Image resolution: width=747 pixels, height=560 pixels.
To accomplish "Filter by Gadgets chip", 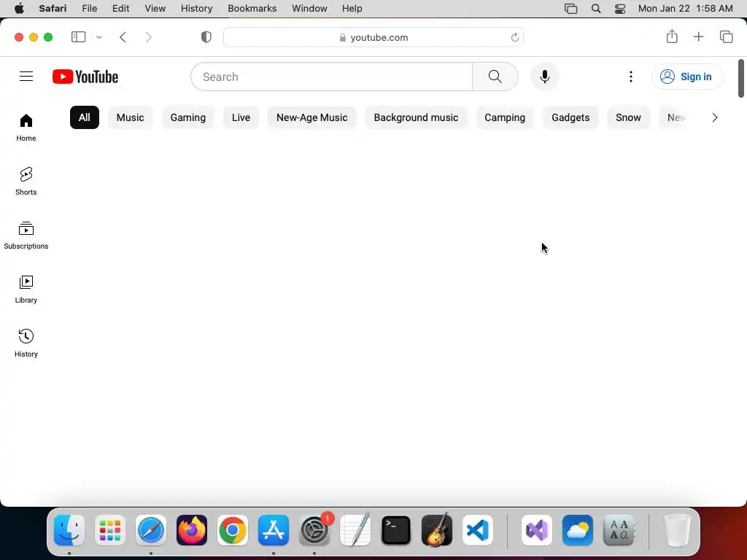I will pyautogui.click(x=570, y=117).
